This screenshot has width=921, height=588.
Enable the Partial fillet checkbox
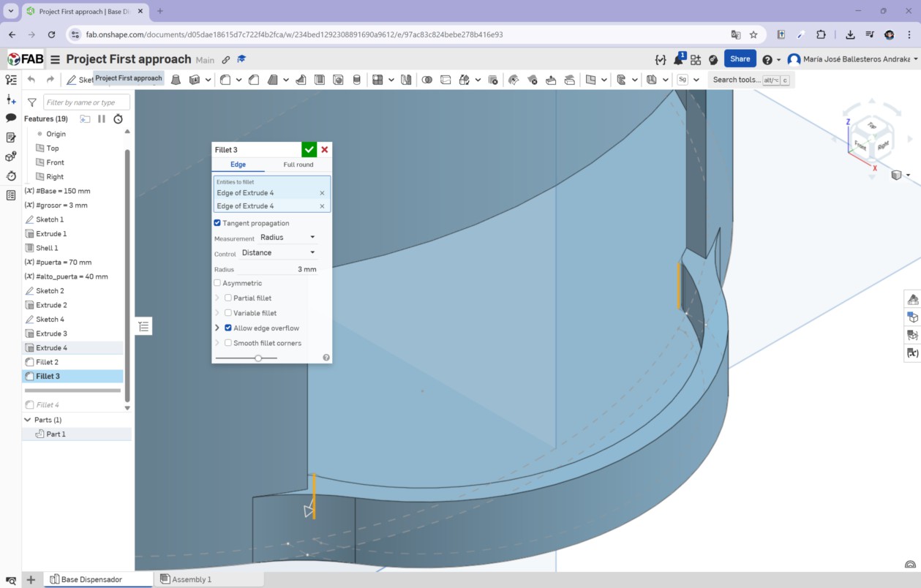(228, 298)
